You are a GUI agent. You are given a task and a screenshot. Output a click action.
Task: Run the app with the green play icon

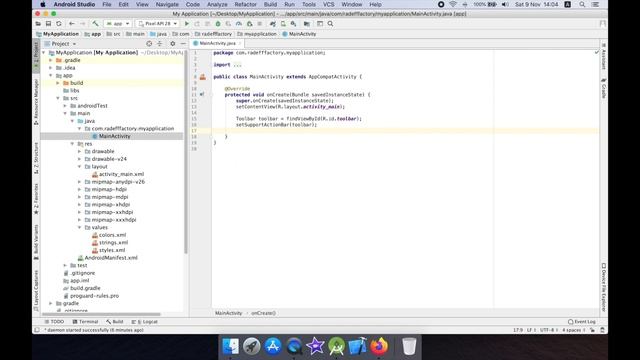tap(187, 24)
